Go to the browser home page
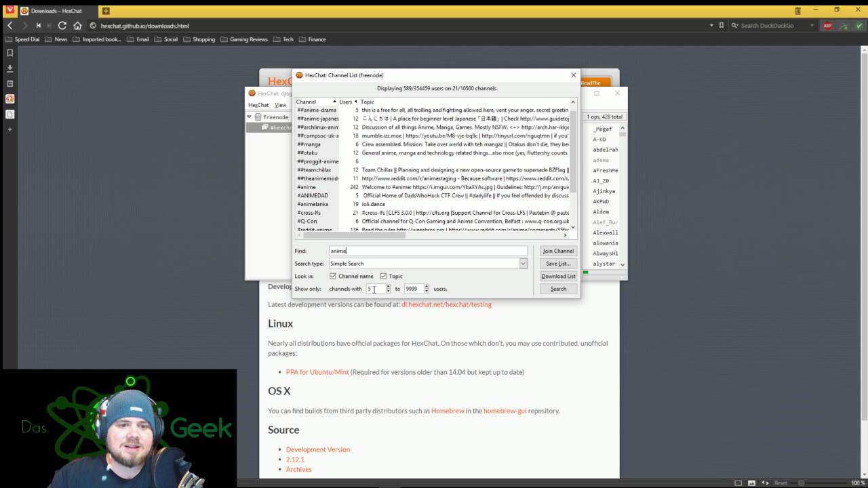 click(77, 26)
